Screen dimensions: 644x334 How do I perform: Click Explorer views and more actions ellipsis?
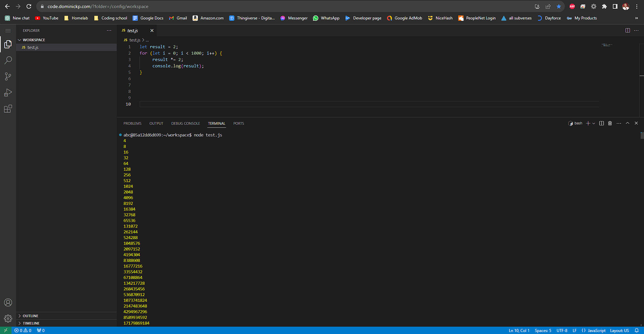[109, 31]
